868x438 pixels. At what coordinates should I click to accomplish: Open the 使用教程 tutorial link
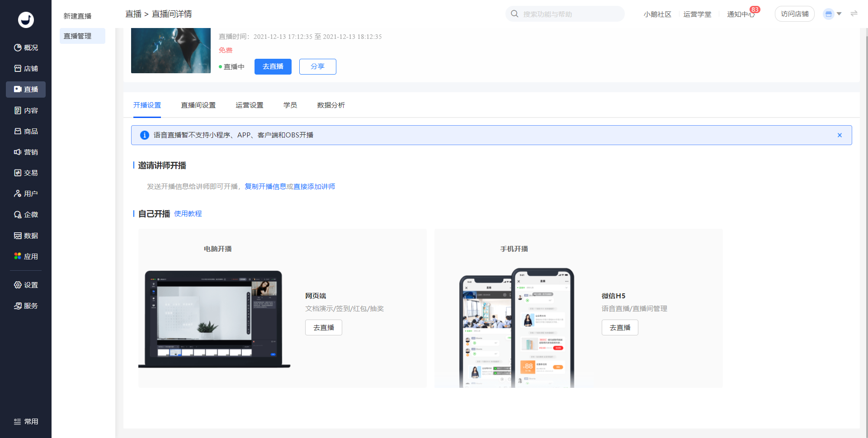(188, 213)
